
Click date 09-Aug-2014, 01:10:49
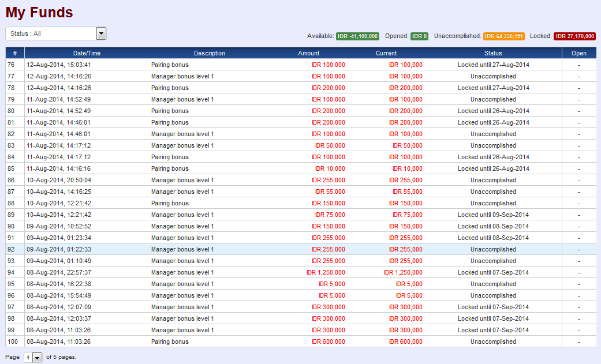tap(59, 261)
